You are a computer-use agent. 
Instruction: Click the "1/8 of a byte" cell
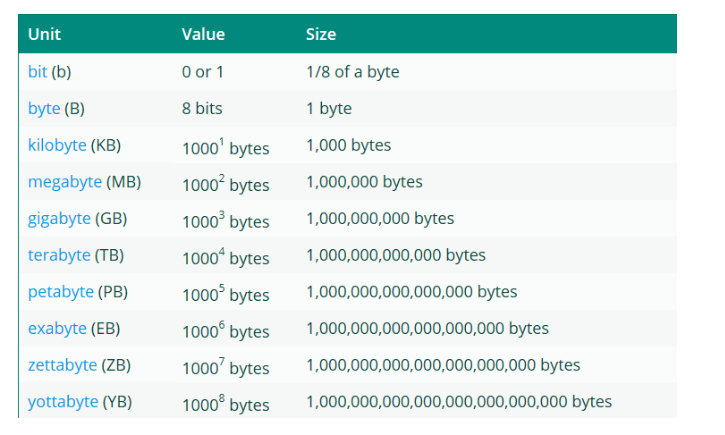[x=353, y=72]
